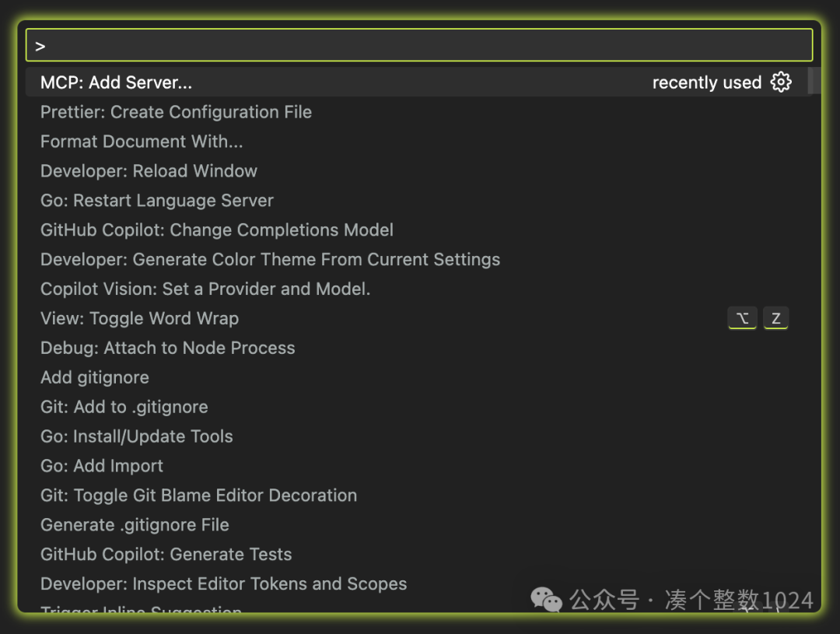
Task: Select Prettier: Create Configuration File
Action: (176, 112)
